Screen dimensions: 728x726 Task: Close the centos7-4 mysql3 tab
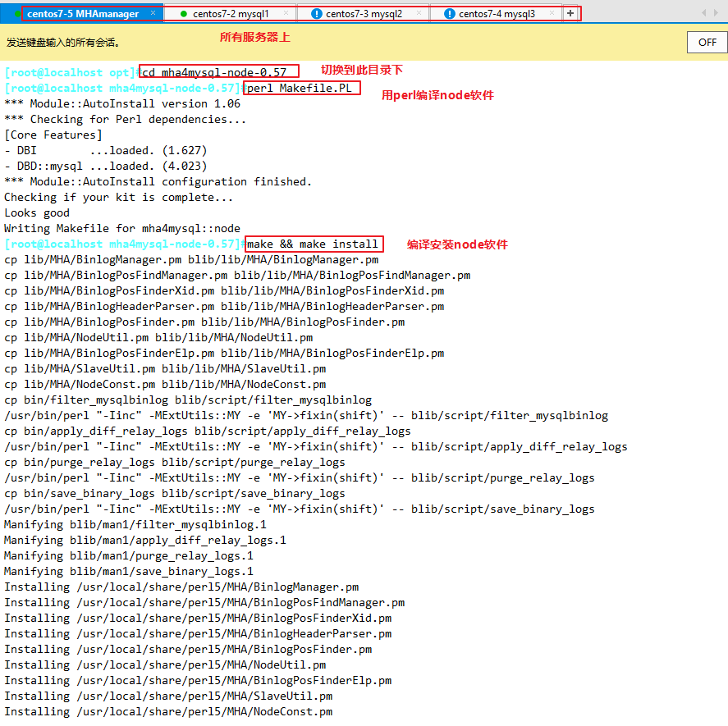point(552,13)
